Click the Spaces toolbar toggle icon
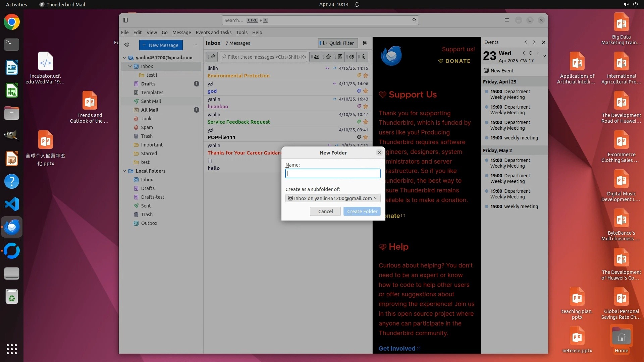Viewport: 644px width, 362px height. click(x=125, y=20)
